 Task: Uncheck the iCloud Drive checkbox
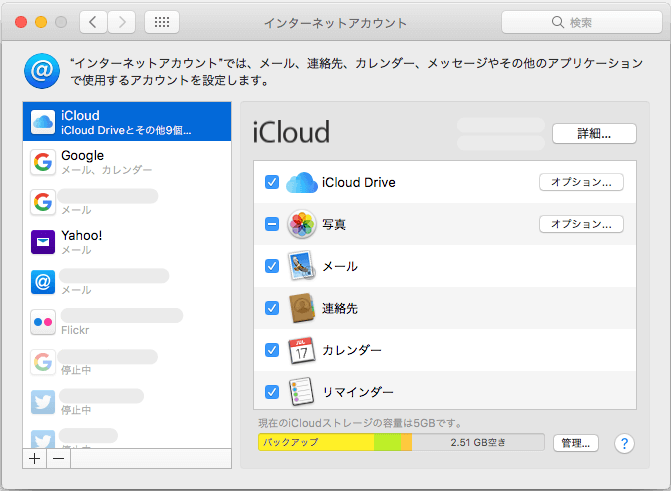pyautogui.click(x=272, y=182)
